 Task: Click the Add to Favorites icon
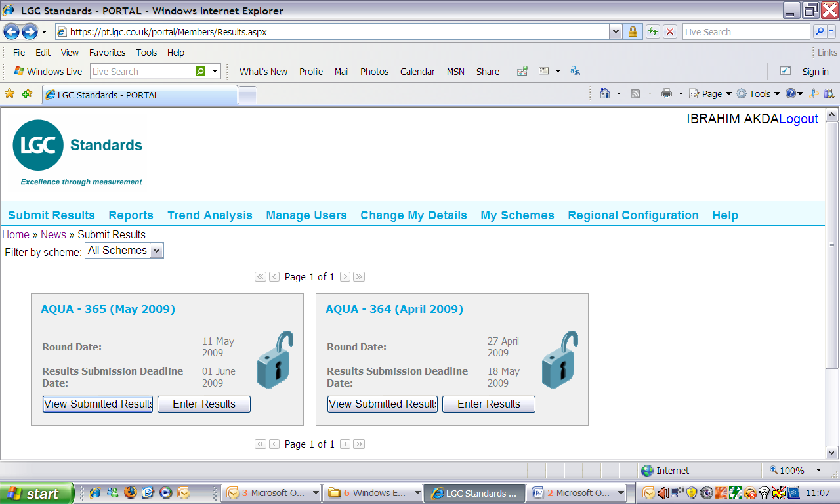(27, 94)
